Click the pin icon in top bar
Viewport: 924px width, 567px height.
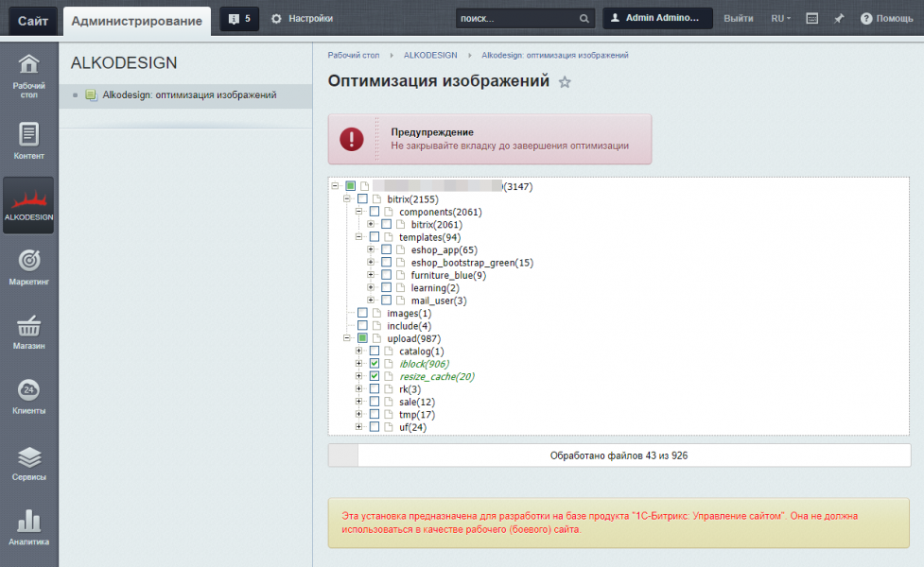[838, 19]
